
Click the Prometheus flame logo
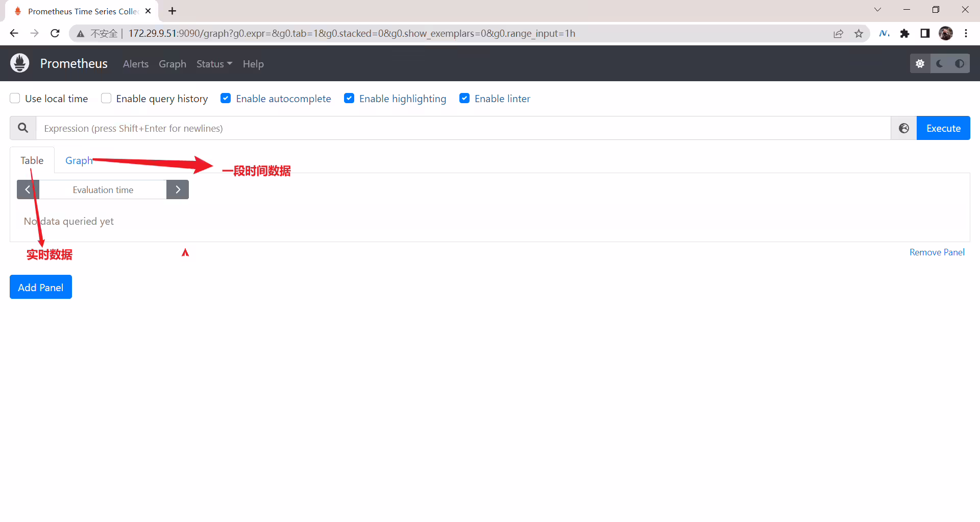pyautogui.click(x=20, y=63)
